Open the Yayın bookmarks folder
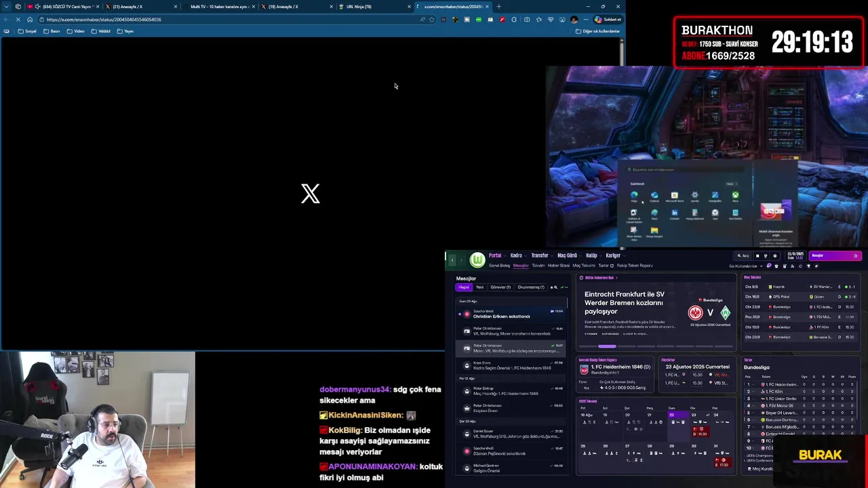The image size is (868, 488). (x=125, y=31)
